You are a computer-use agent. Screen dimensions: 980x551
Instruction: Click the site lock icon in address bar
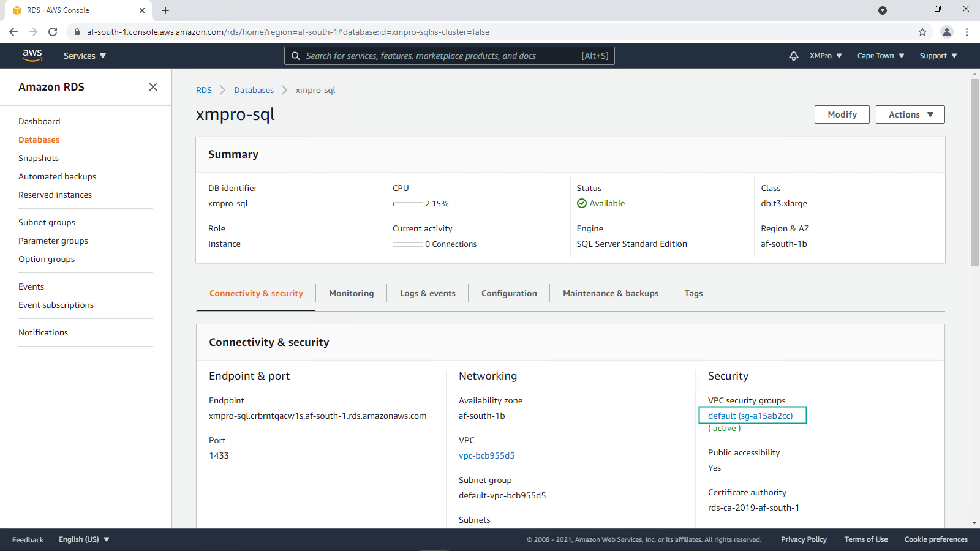[77, 32]
